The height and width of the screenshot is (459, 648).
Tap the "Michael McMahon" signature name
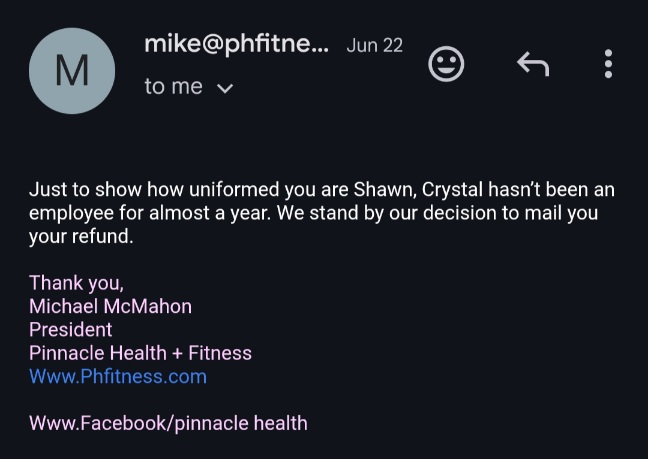(x=110, y=306)
